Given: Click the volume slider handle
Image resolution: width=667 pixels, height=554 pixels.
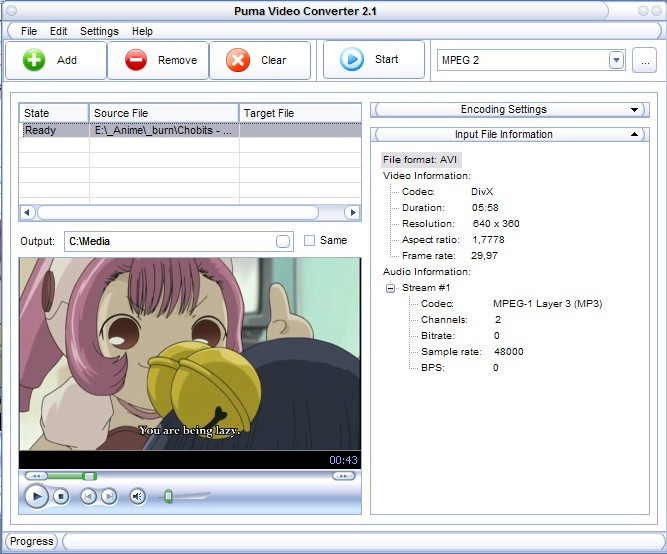Looking at the screenshot, I should coord(168,496).
